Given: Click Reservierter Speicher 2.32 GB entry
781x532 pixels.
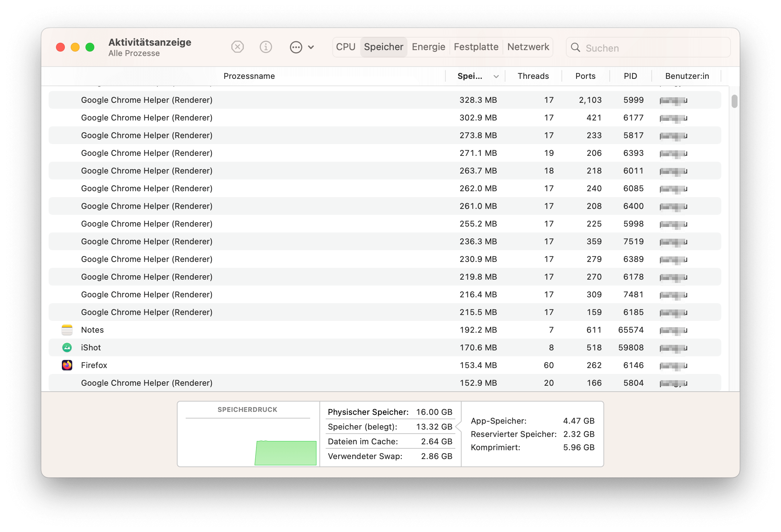Looking at the screenshot, I should tap(533, 434).
